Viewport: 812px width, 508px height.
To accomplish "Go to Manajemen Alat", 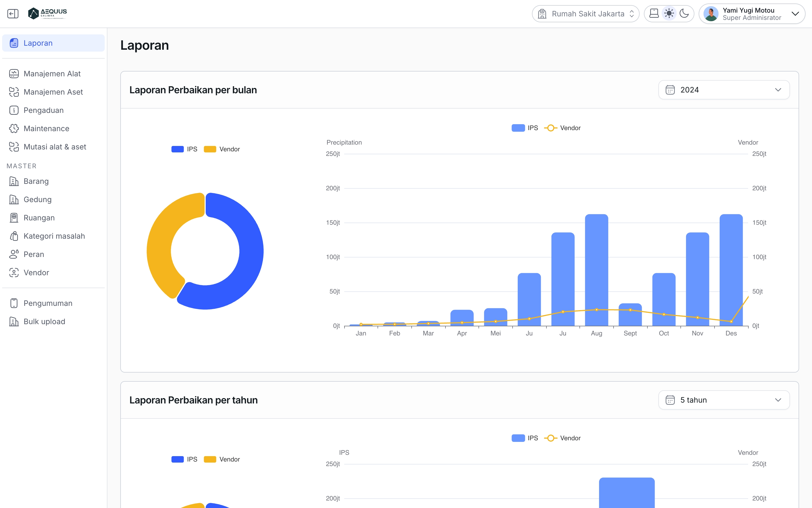I will point(53,74).
